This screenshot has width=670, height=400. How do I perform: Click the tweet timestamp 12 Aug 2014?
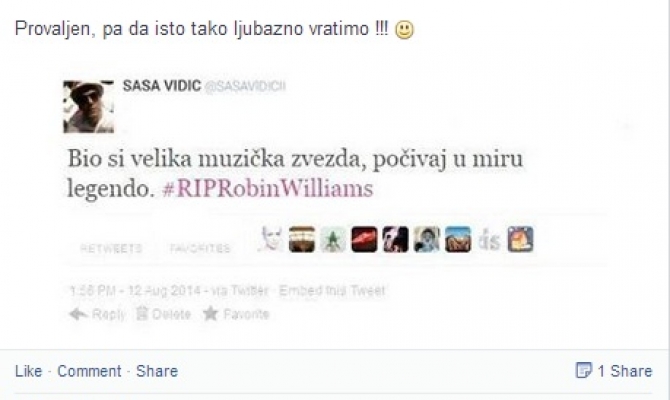click(x=135, y=291)
